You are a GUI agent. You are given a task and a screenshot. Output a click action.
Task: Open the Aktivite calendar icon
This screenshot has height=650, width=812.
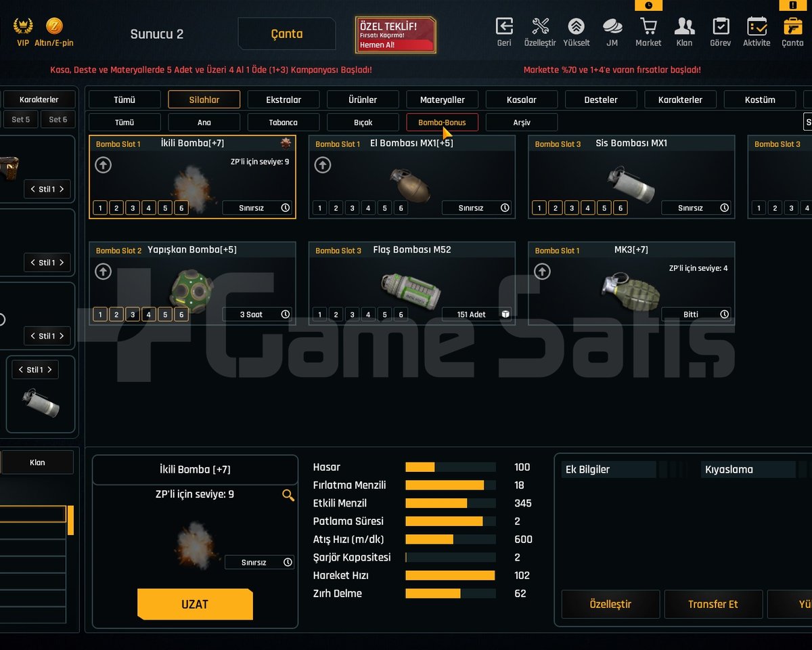pyautogui.click(x=757, y=26)
